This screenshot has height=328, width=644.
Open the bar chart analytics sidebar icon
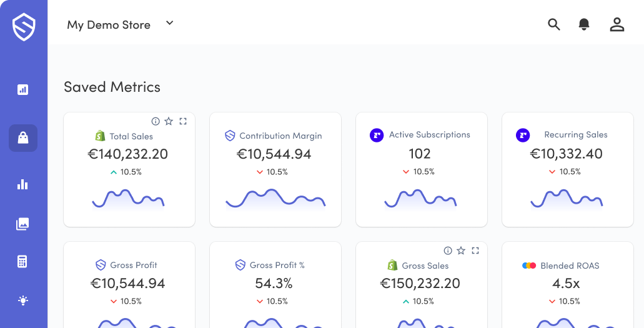coord(23,184)
